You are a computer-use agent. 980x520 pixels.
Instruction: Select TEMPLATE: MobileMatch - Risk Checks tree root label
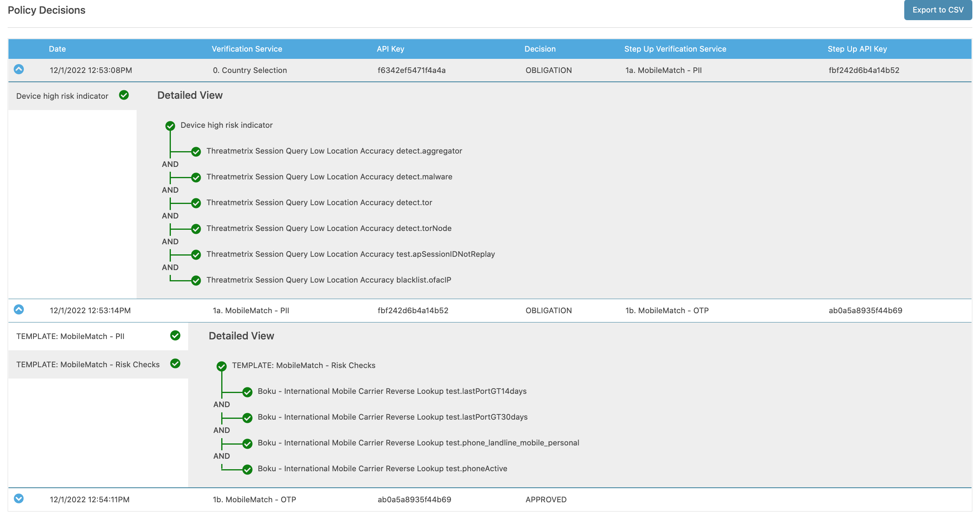[303, 365]
